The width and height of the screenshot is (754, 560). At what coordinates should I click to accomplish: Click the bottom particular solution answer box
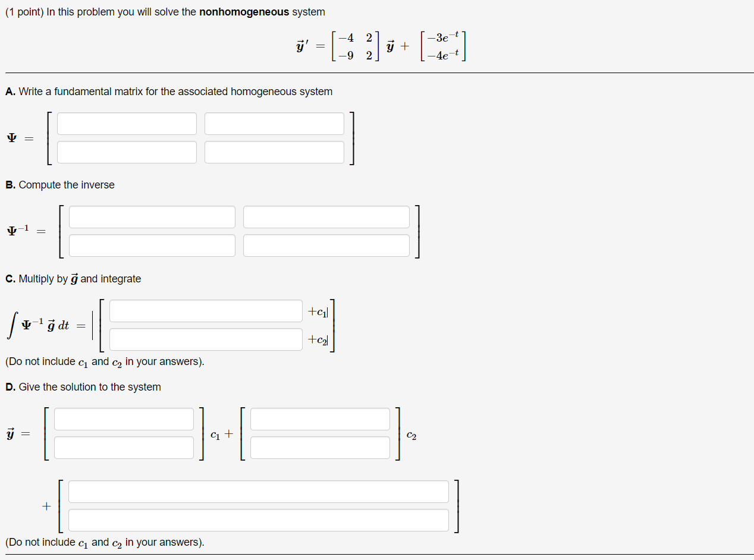click(x=259, y=520)
